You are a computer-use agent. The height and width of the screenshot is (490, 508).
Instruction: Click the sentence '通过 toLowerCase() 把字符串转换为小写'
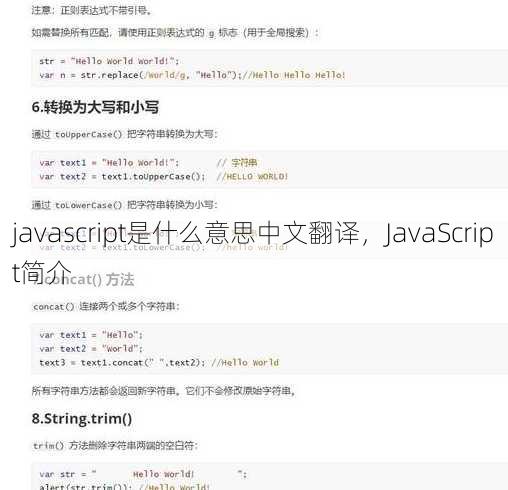125,205
